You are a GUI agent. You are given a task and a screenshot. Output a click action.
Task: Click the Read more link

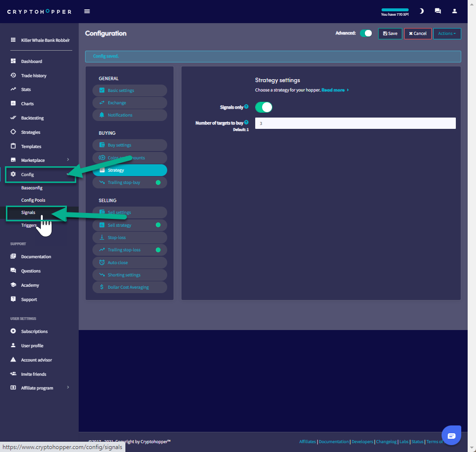pos(334,90)
